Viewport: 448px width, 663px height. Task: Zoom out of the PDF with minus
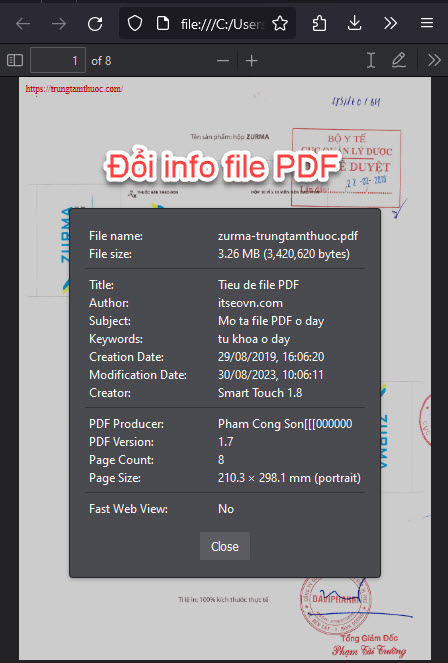[223, 61]
